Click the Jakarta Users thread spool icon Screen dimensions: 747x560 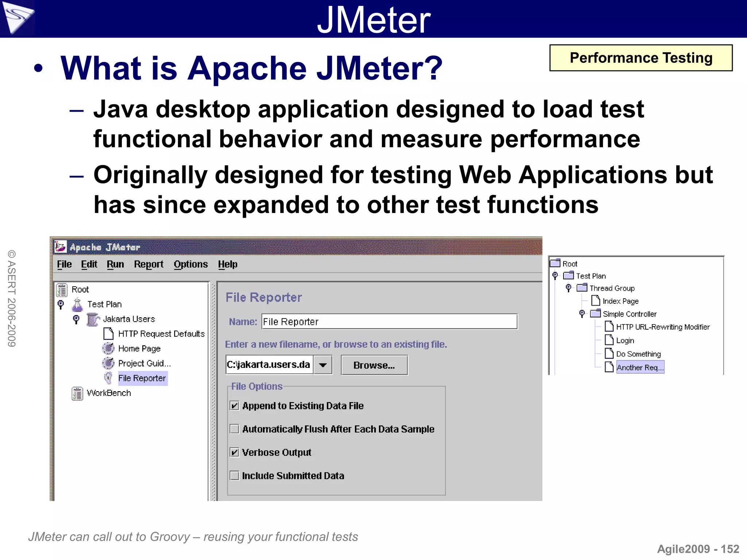[x=93, y=319]
